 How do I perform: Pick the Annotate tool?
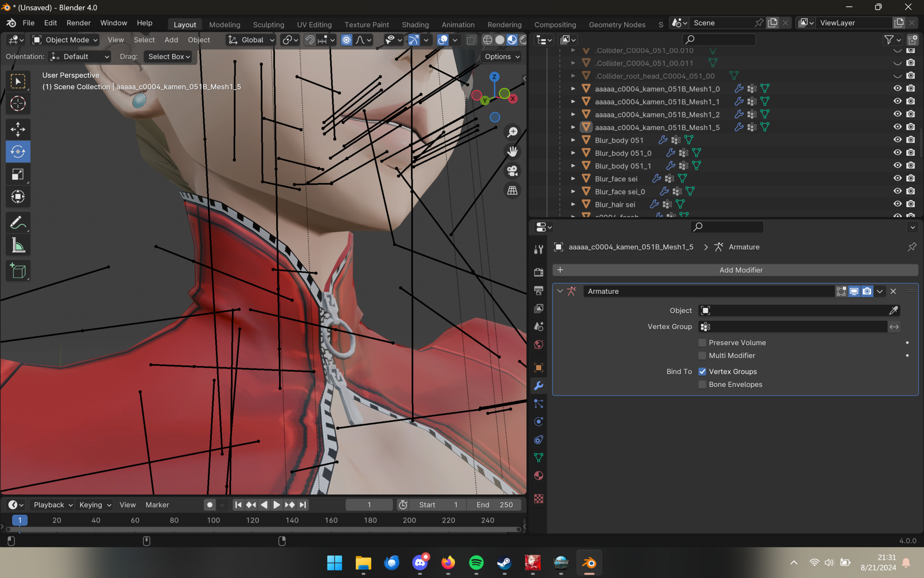[18, 223]
